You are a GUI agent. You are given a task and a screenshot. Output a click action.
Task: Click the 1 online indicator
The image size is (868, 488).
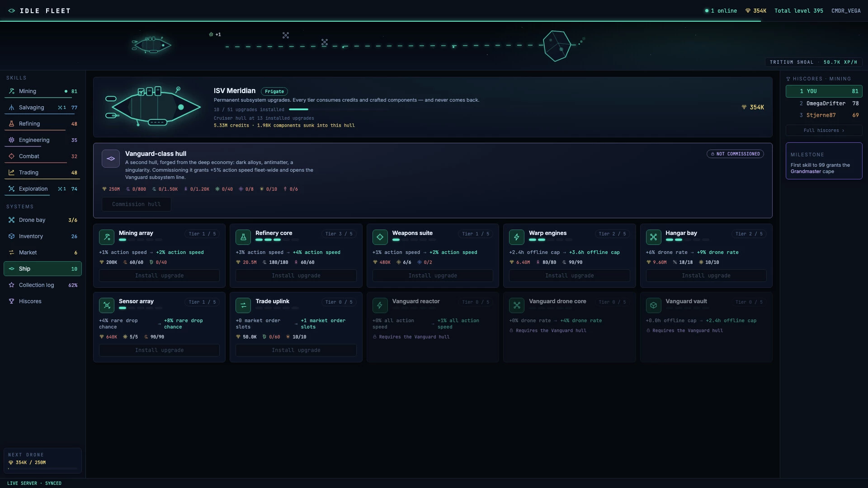pos(721,11)
